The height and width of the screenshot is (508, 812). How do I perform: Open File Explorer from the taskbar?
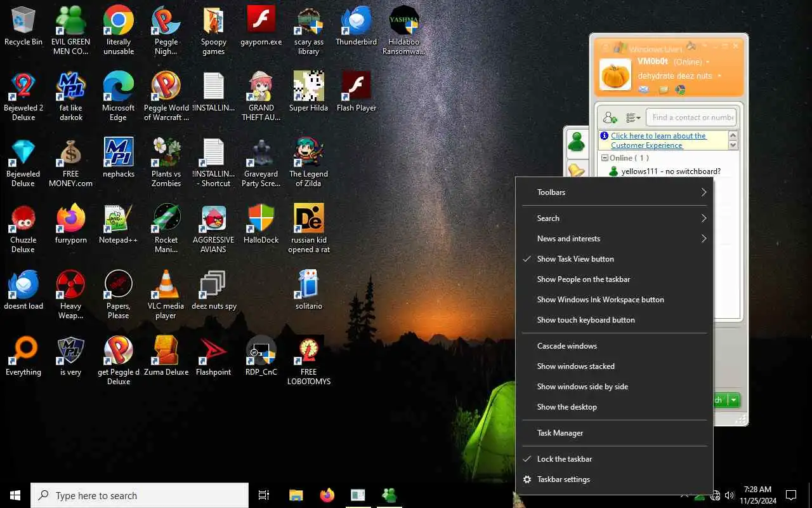[x=296, y=495]
